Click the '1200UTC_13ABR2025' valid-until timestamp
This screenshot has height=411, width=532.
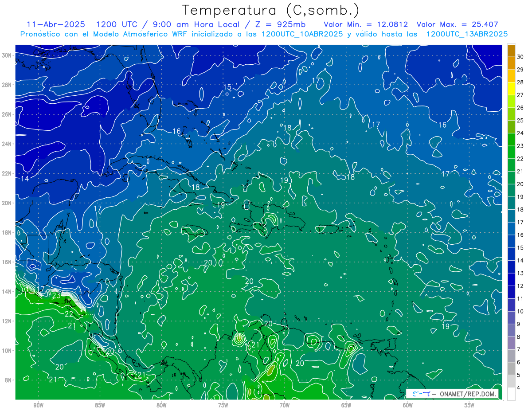click(467, 34)
